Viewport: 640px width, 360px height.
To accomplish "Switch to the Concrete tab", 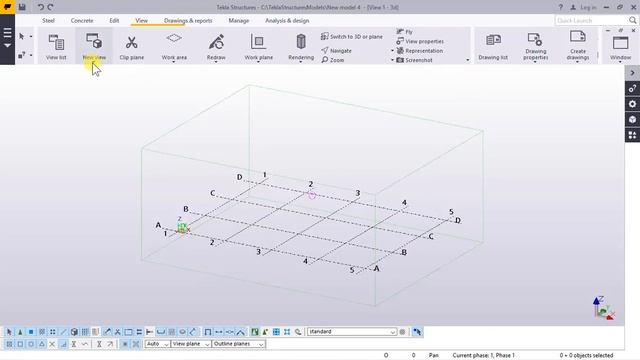I will pyautogui.click(x=82, y=20).
